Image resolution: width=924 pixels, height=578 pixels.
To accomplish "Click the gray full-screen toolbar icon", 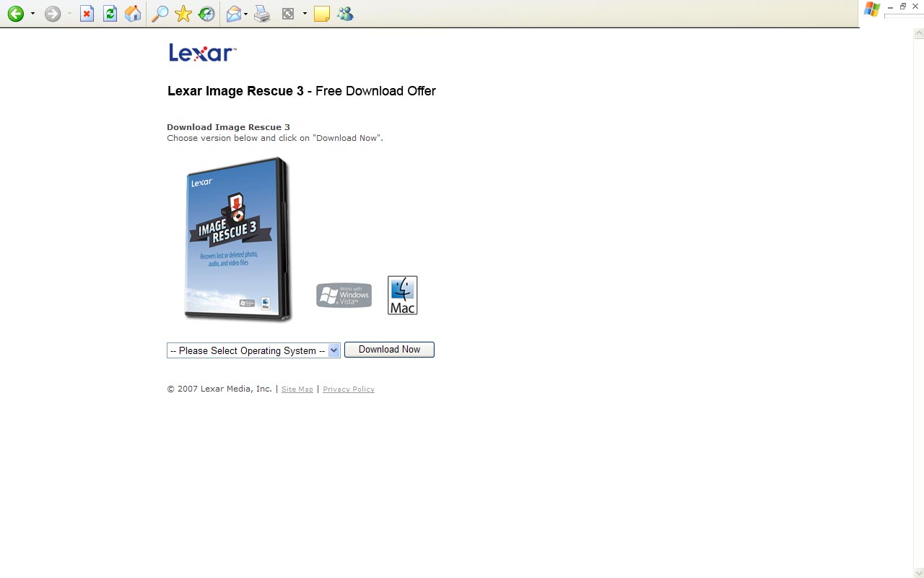I will [x=288, y=14].
